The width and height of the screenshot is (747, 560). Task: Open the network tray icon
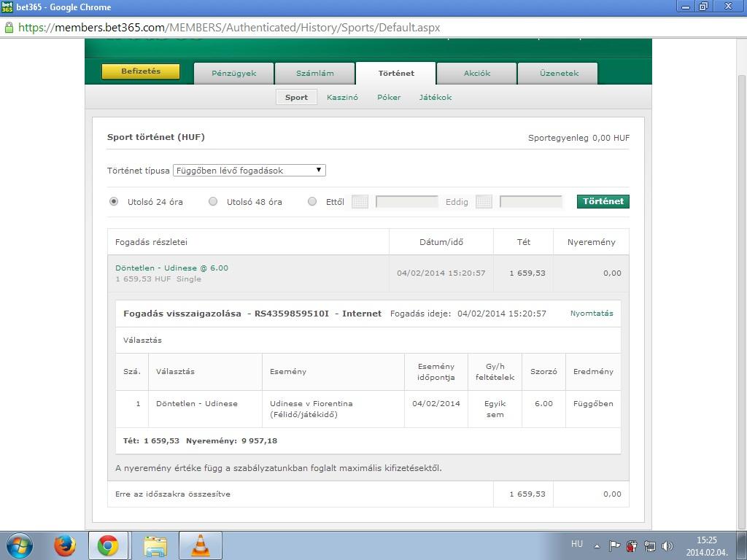[x=649, y=545]
